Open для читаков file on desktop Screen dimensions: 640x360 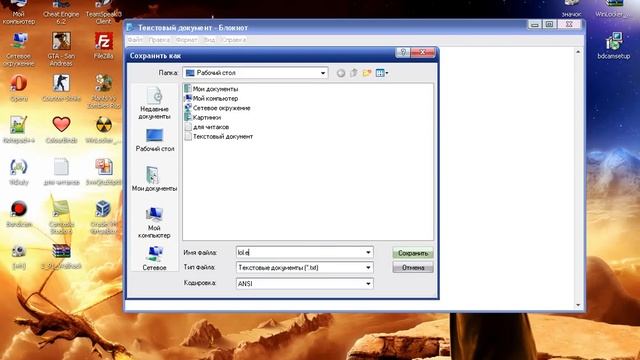[61, 171]
